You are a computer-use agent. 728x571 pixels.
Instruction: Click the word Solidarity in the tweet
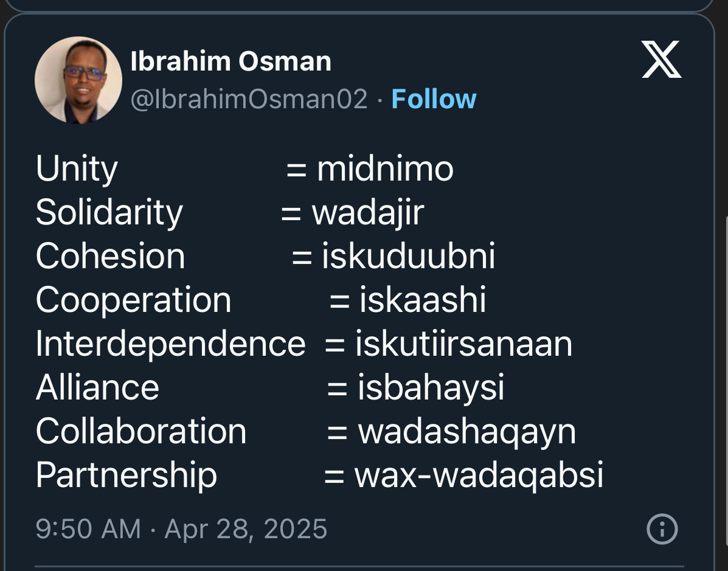(x=109, y=213)
